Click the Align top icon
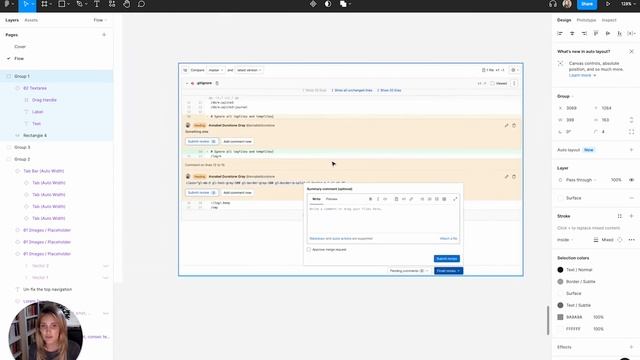Screen dimensions: 640x360 point(596,33)
